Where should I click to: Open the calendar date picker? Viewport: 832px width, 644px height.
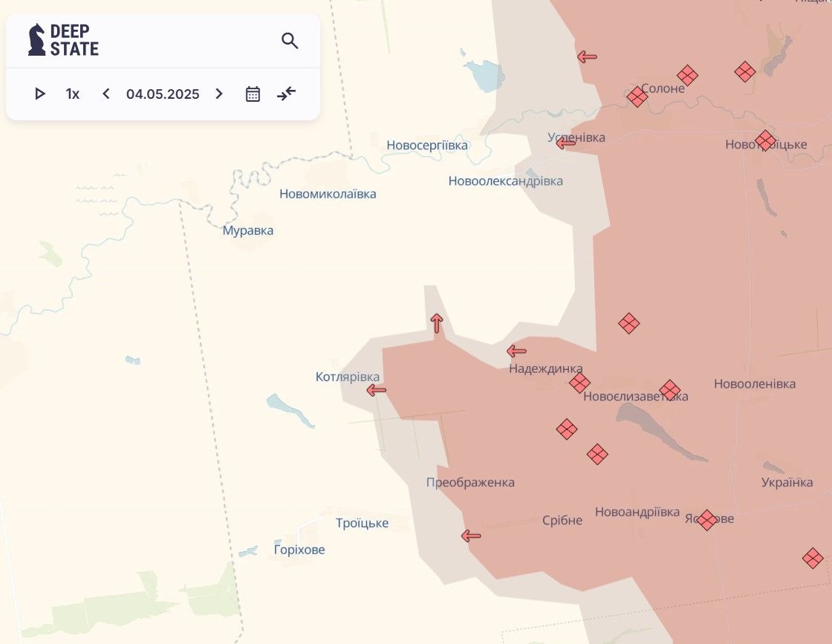(253, 94)
